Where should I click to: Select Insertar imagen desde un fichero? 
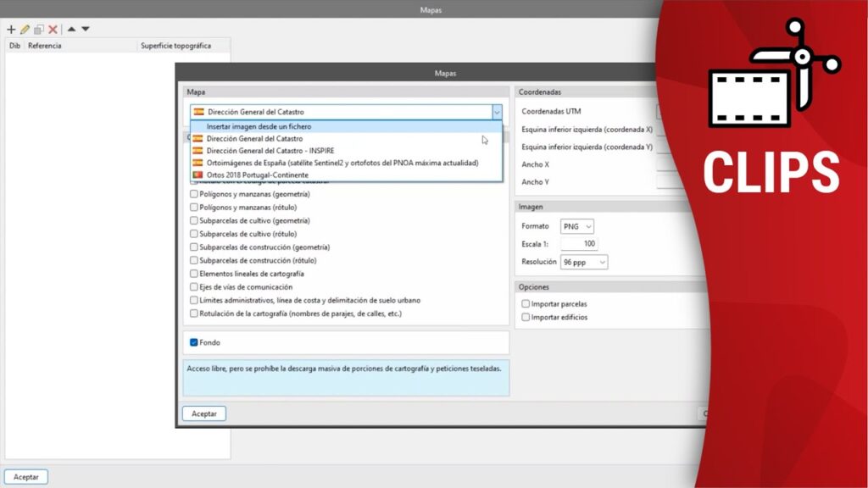point(259,126)
